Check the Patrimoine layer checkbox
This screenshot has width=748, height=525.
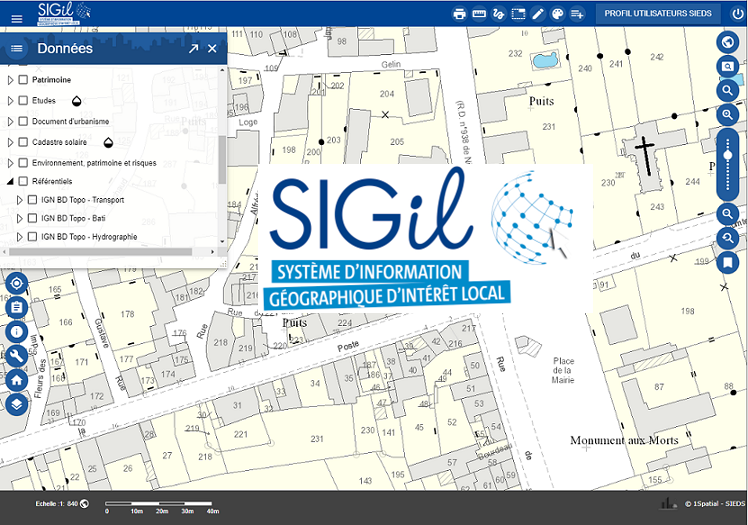(x=23, y=80)
